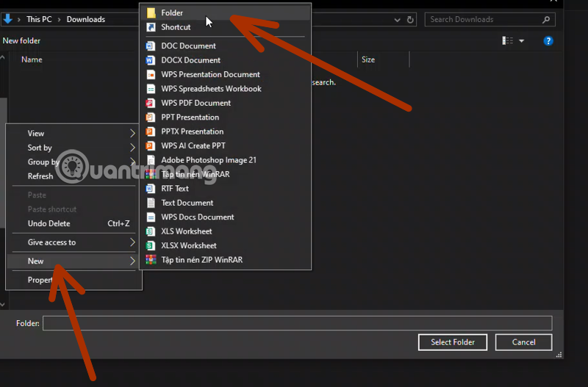Click the blue Downloads arrow icon in address bar

[7, 19]
